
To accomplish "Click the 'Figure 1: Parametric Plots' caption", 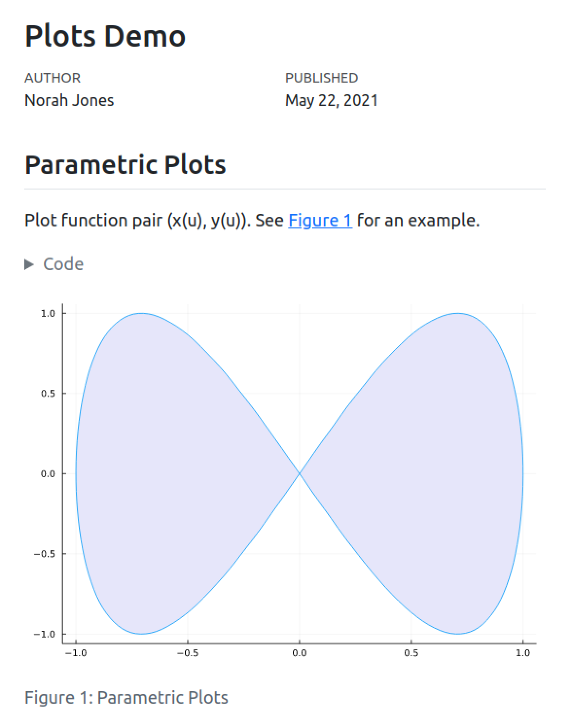I will pos(126,697).
